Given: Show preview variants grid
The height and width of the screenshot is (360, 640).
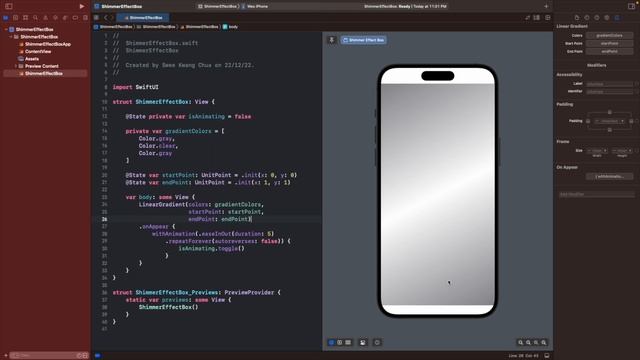Looking at the screenshot, I should [348, 342].
